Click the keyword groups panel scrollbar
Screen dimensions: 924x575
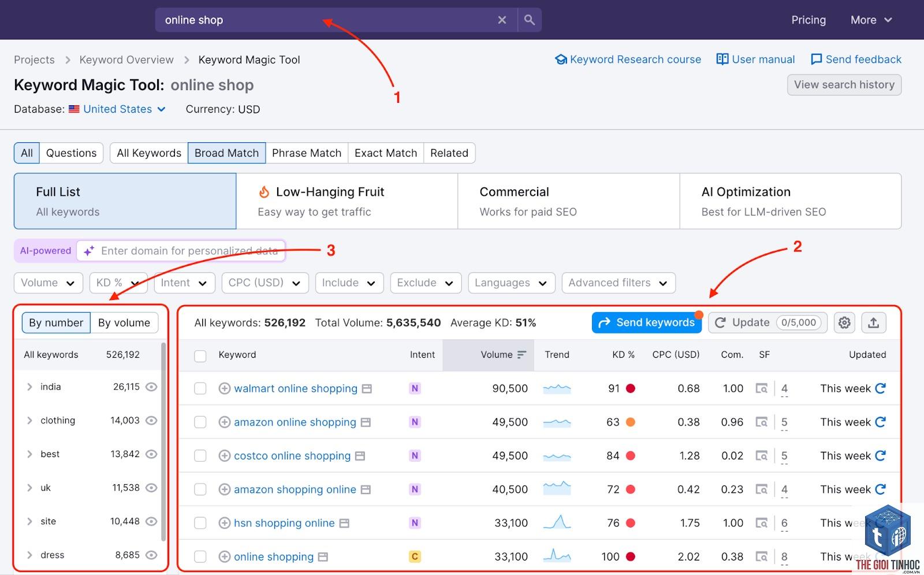click(163, 442)
